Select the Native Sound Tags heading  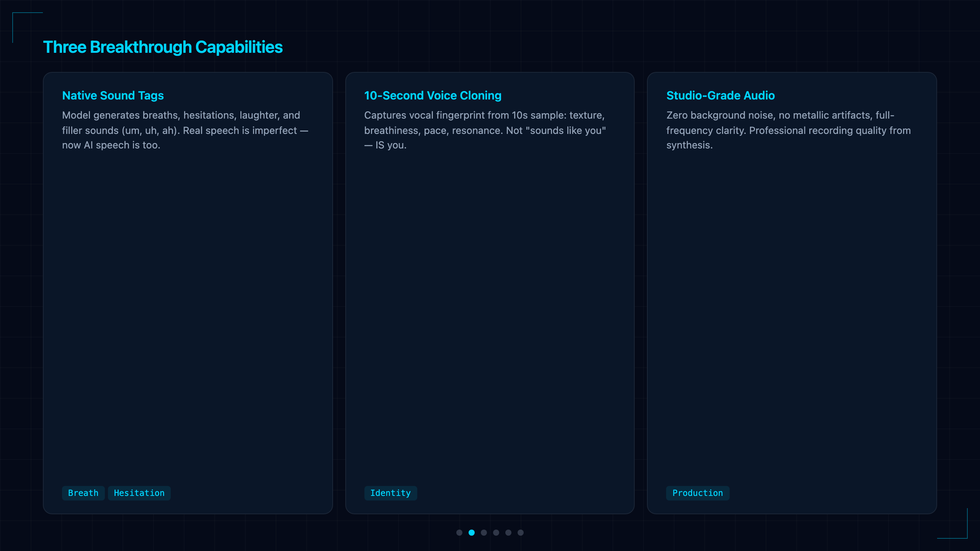coord(113,96)
